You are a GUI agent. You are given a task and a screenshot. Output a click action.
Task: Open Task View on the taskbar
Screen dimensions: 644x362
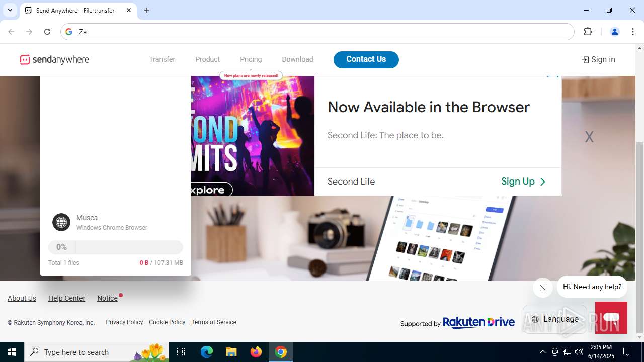tap(181, 352)
